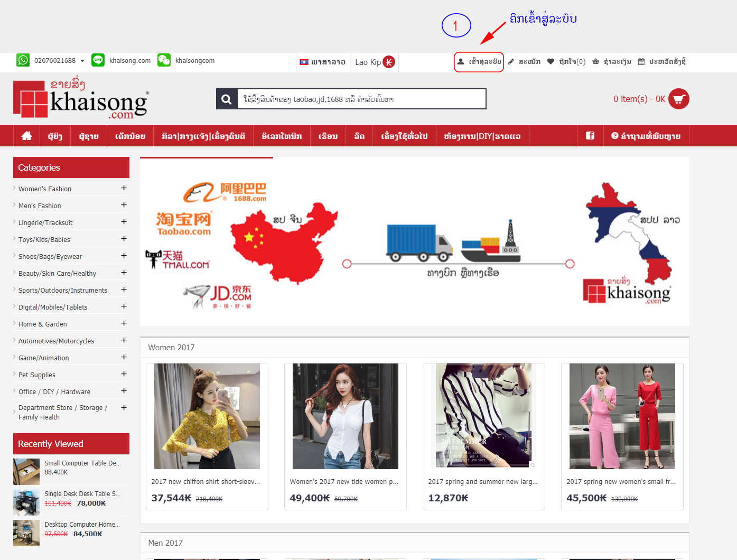
Task: Click the Kip currency symbol icon
Action: (x=389, y=62)
